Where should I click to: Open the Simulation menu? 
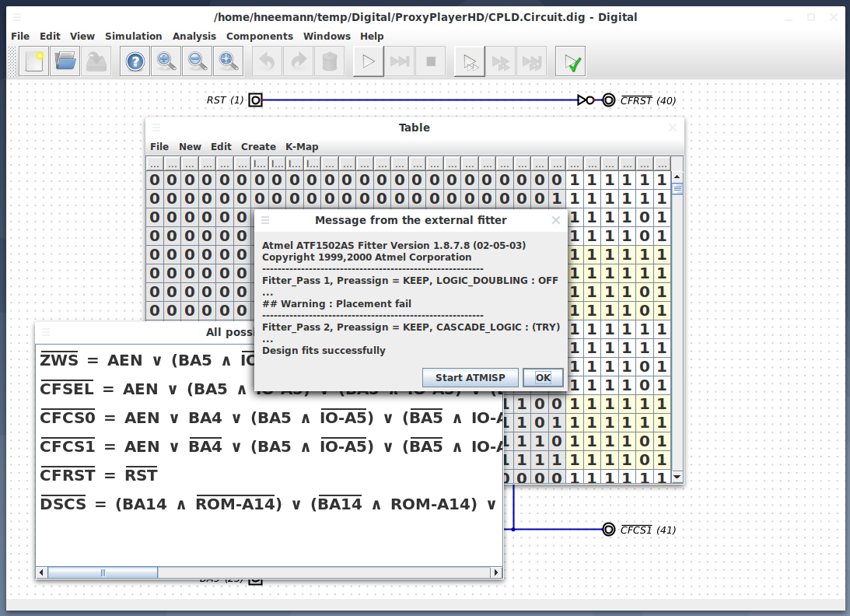click(134, 36)
